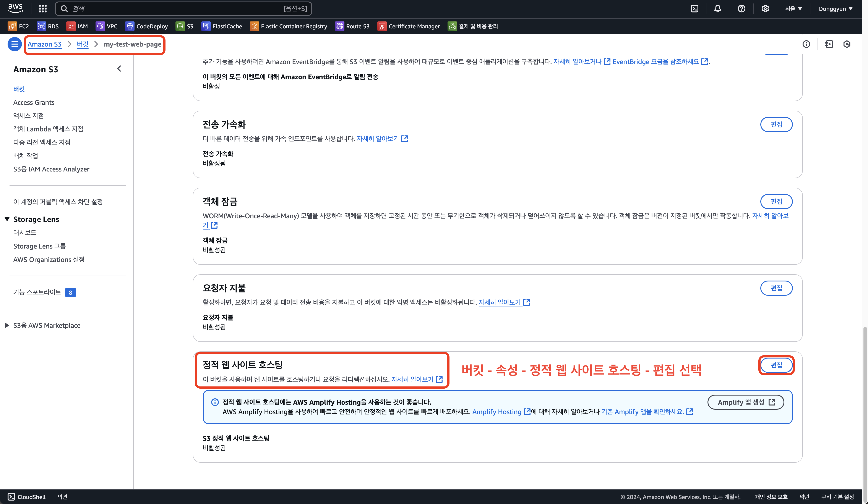Open the info panel icon at top right

pos(806,44)
